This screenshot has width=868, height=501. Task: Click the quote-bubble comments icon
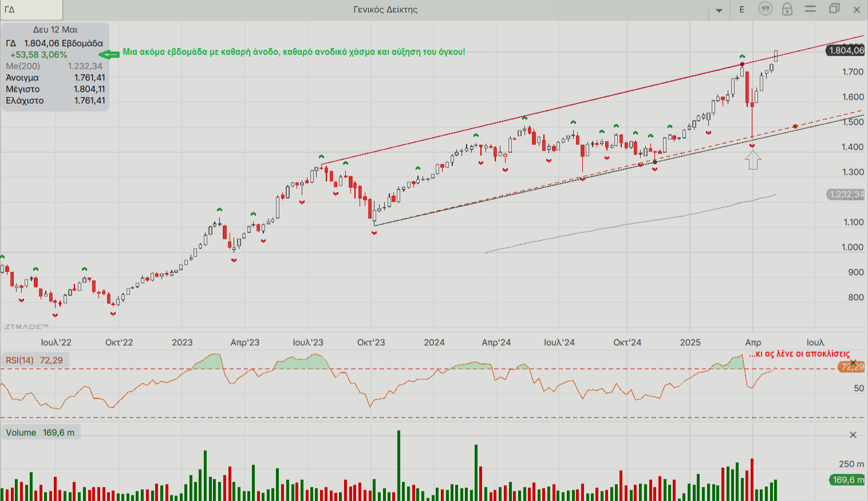coord(765,9)
